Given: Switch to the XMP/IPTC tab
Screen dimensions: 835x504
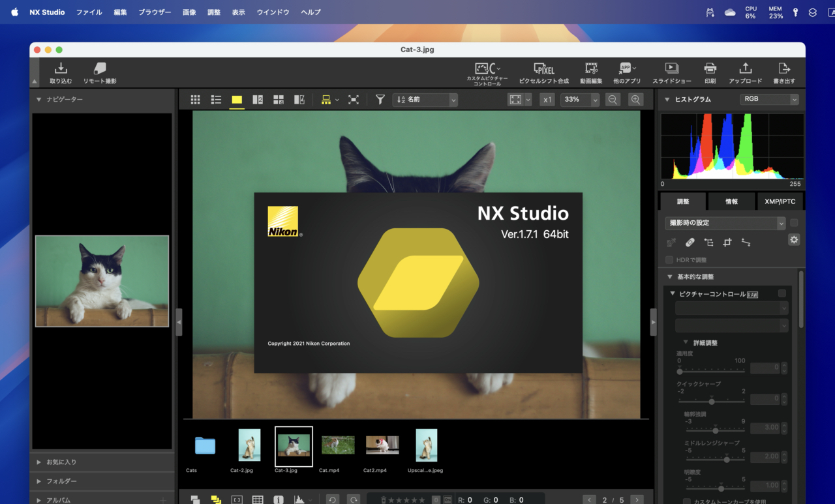Looking at the screenshot, I should (780, 201).
